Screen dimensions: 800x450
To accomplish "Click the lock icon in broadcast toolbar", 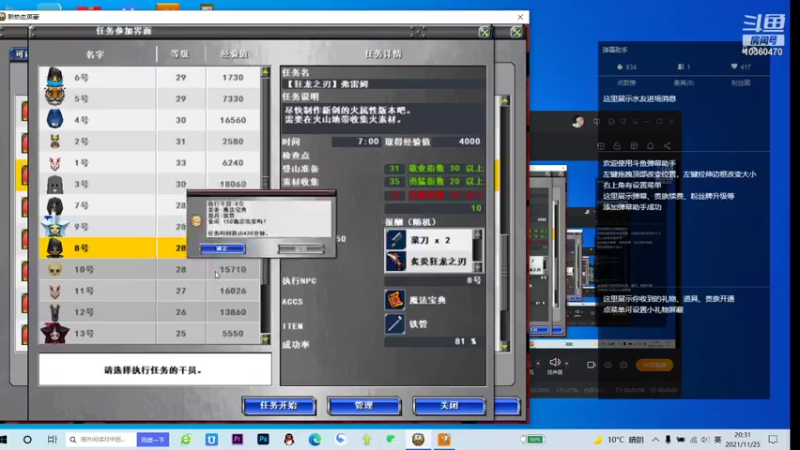I will tap(617, 146).
